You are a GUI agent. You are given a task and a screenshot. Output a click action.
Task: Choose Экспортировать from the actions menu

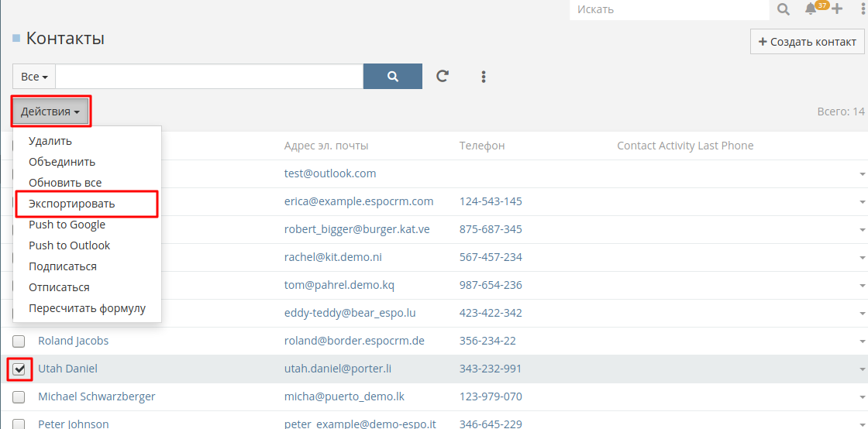point(72,204)
